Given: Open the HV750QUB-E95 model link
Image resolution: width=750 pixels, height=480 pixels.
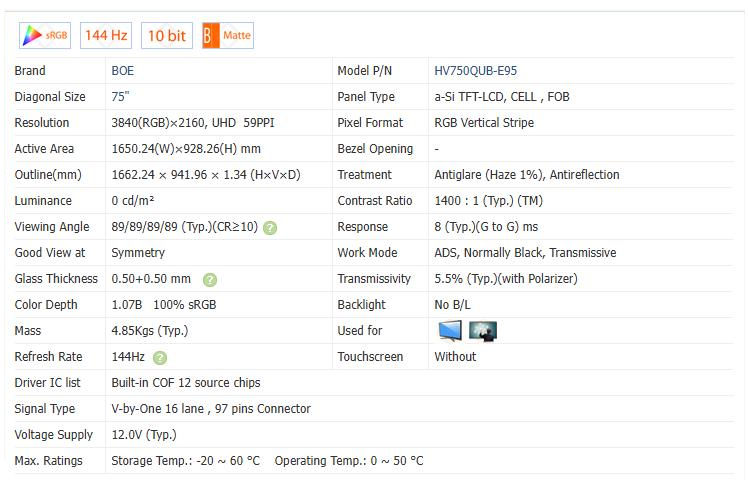Looking at the screenshot, I should (x=475, y=71).
